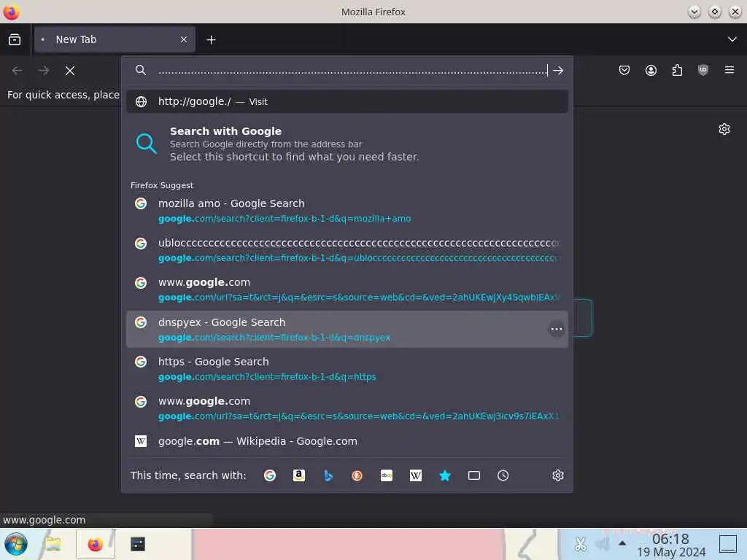Click the Firefox View icon
This screenshot has height=560, width=747.
coord(15,39)
